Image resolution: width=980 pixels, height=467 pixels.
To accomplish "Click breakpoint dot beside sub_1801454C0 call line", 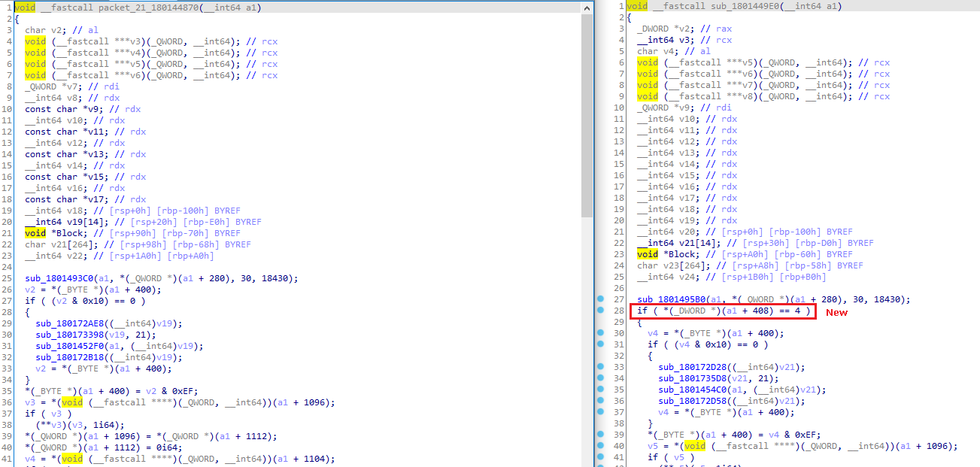I will pyautogui.click(x=600, y=390).
